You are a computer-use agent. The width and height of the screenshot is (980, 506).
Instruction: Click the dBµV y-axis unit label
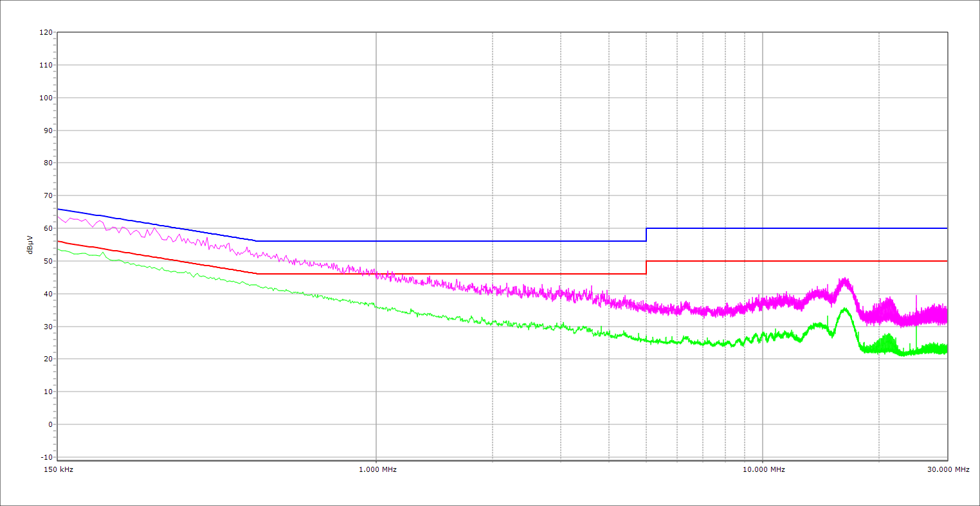pyautogui.click(x=30, y=245)
